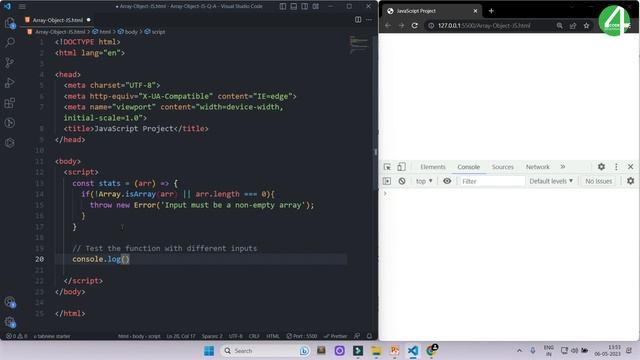Open the Default levels dropdown
This screenshot has width=640, height=360.
(x=551, y=181)
